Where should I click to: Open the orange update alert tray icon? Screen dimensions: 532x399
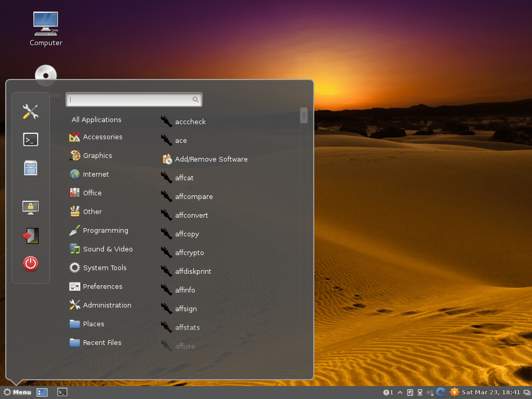[x=454, y=392]
